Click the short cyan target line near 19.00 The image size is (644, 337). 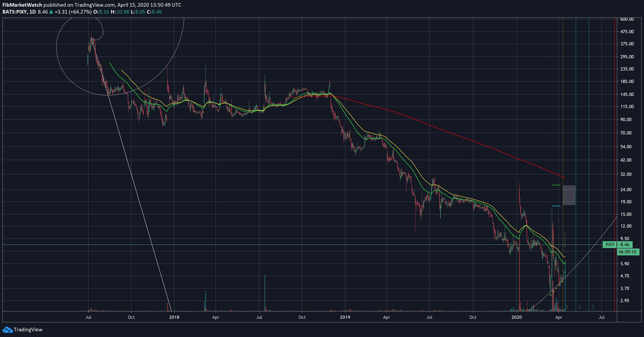(x=556, y=206)
